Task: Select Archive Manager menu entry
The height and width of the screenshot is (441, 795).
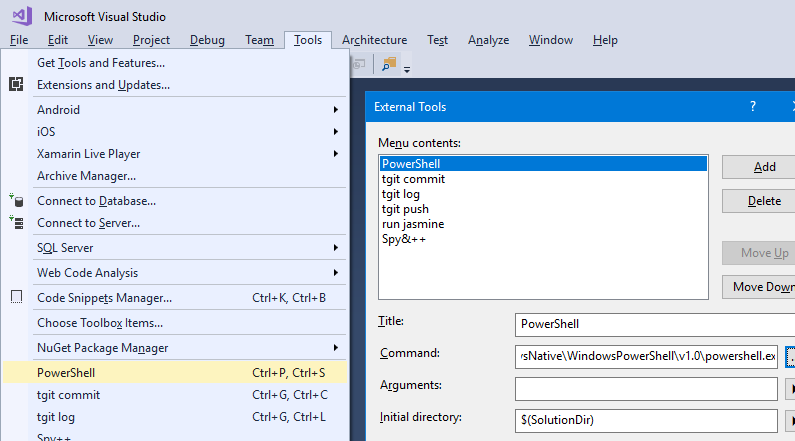Action: [x=86, y=176]
